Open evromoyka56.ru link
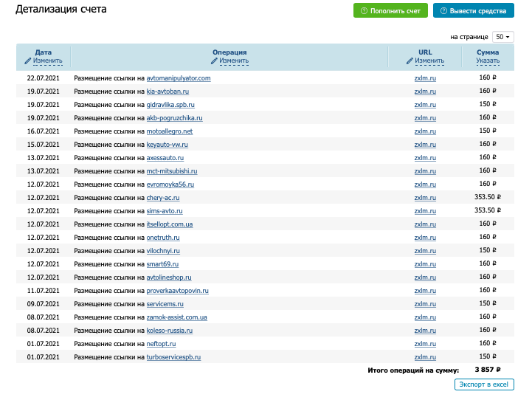 (170, 184)
